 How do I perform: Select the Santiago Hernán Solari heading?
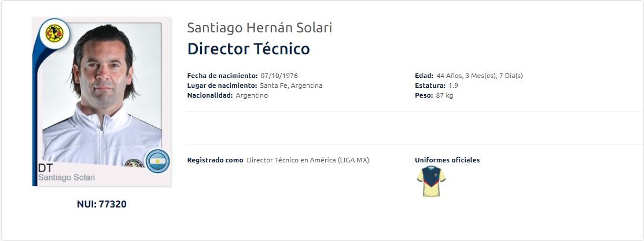click(260, 28)
